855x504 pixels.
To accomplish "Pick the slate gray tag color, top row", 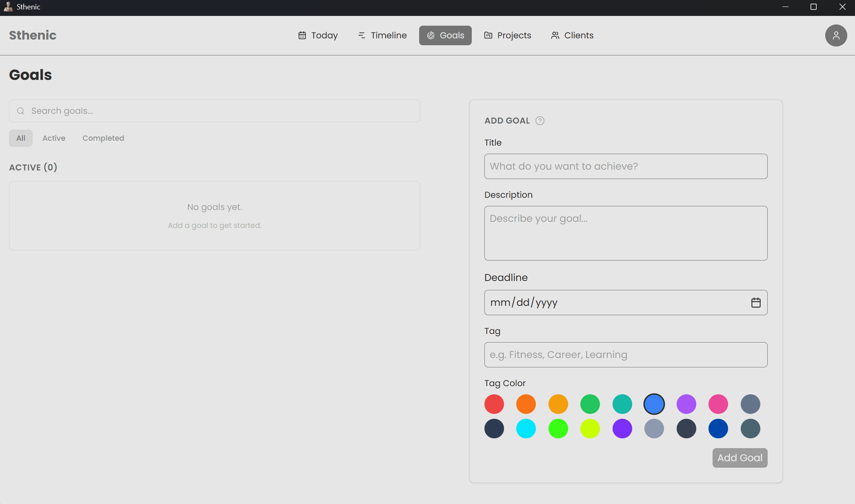I will point(751,404).
